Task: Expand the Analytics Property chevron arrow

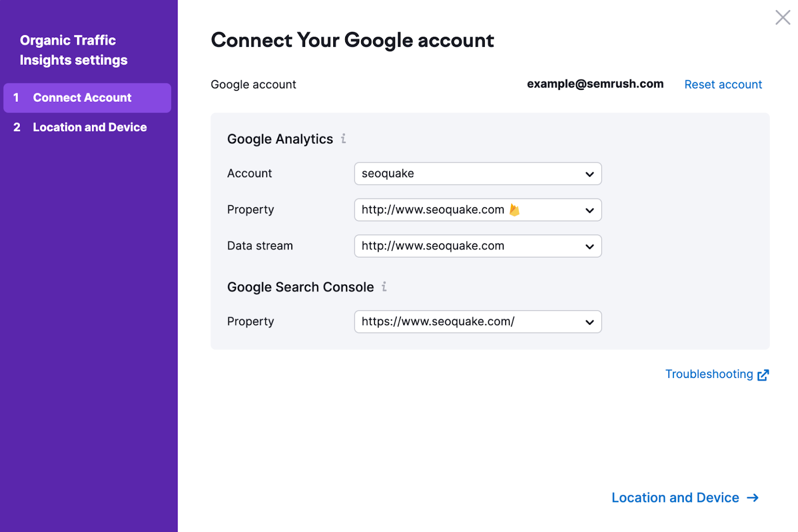Action: pyautogui.click(x=590, y=210)
